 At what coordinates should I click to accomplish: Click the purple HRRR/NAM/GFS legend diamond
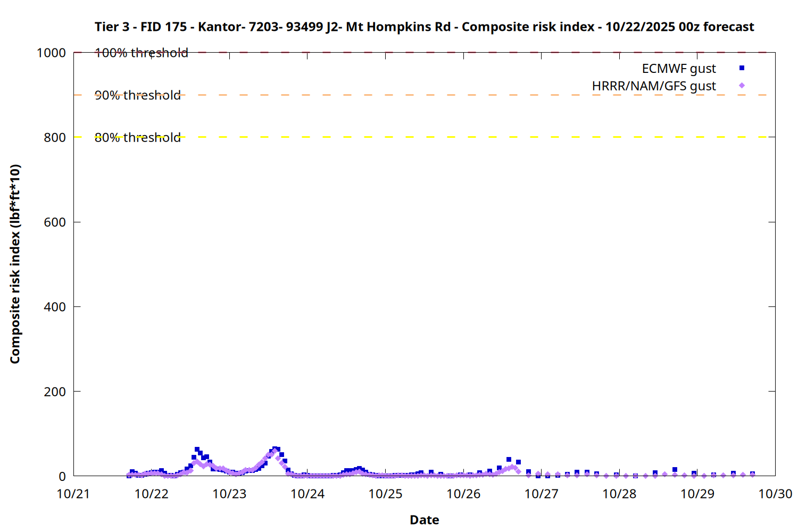(742, 86)
